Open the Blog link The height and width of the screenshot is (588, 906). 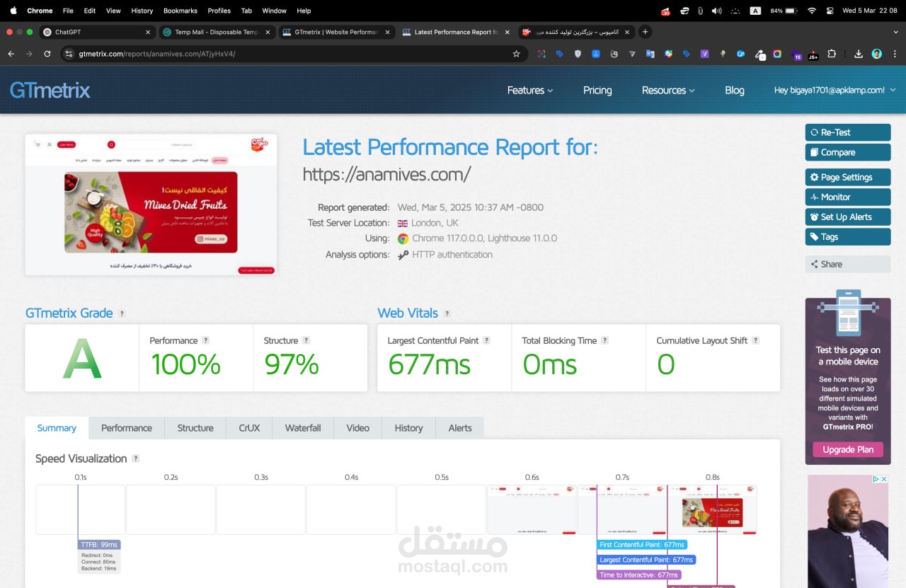735,90
